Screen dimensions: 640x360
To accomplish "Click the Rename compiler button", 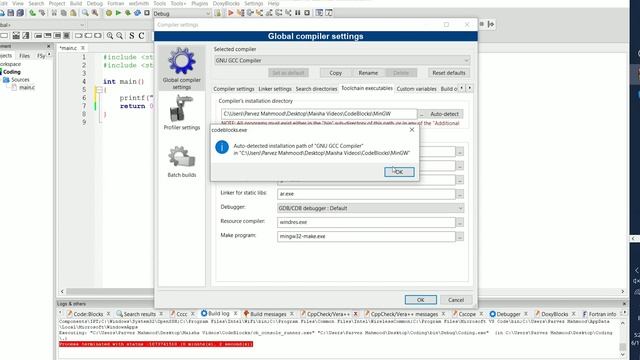I will tap(368, 73).
